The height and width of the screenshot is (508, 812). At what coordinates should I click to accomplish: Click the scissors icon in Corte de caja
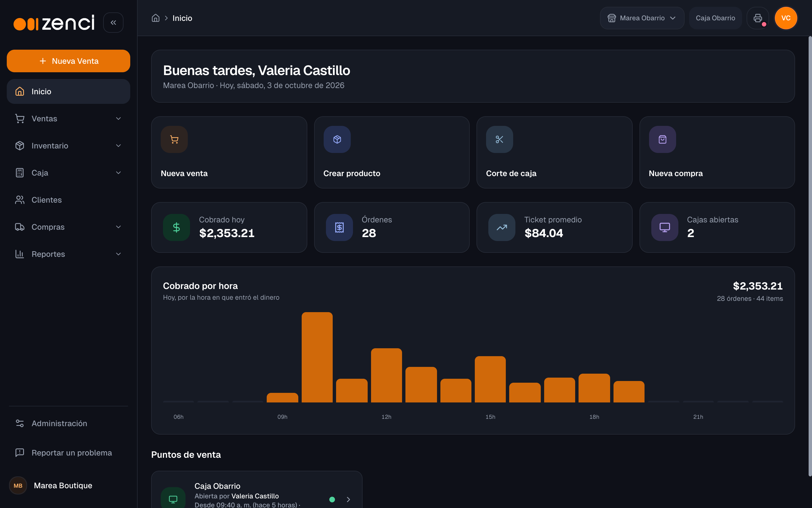[x=499, y=139]
